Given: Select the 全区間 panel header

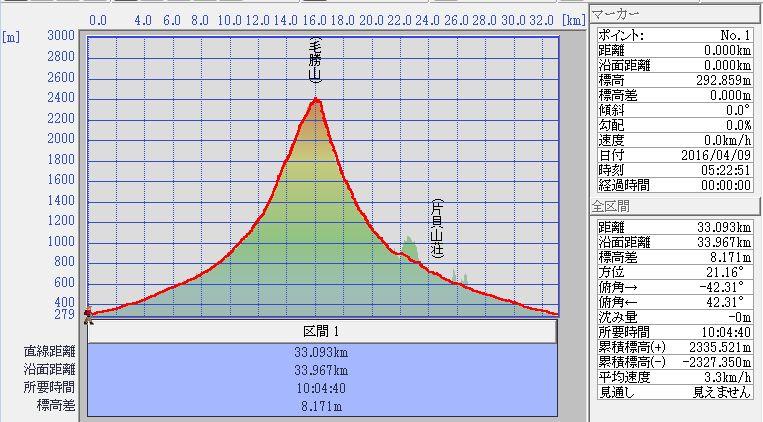Looking at the screenshot, I should (610, 206).
